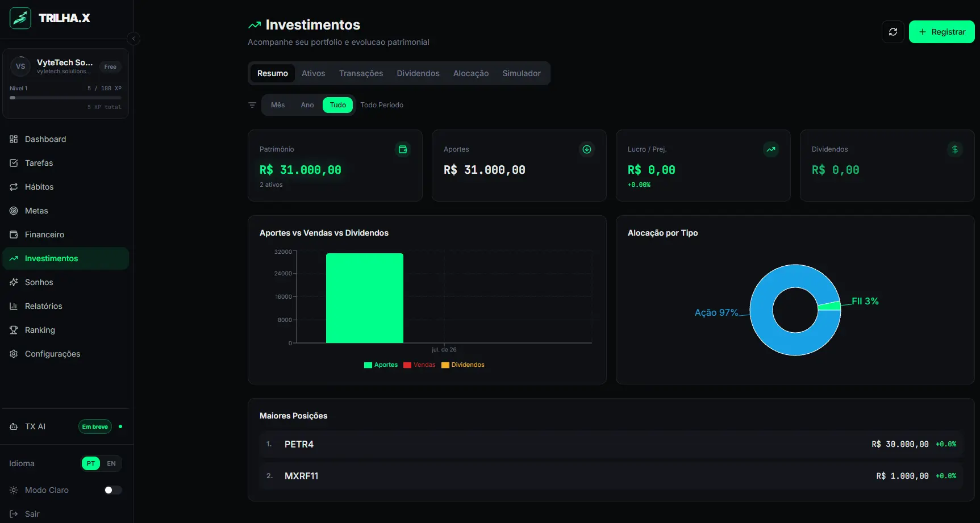Click the green FII donut slice

829,306
